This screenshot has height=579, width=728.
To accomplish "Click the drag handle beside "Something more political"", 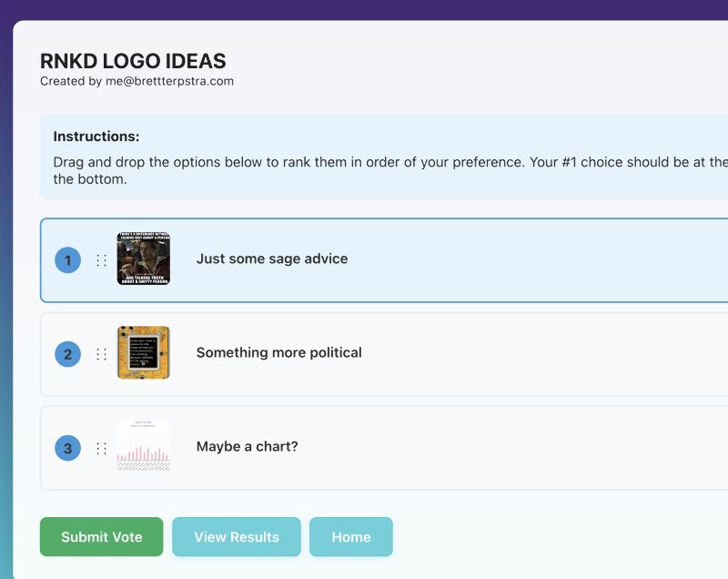I will [100, 354].
